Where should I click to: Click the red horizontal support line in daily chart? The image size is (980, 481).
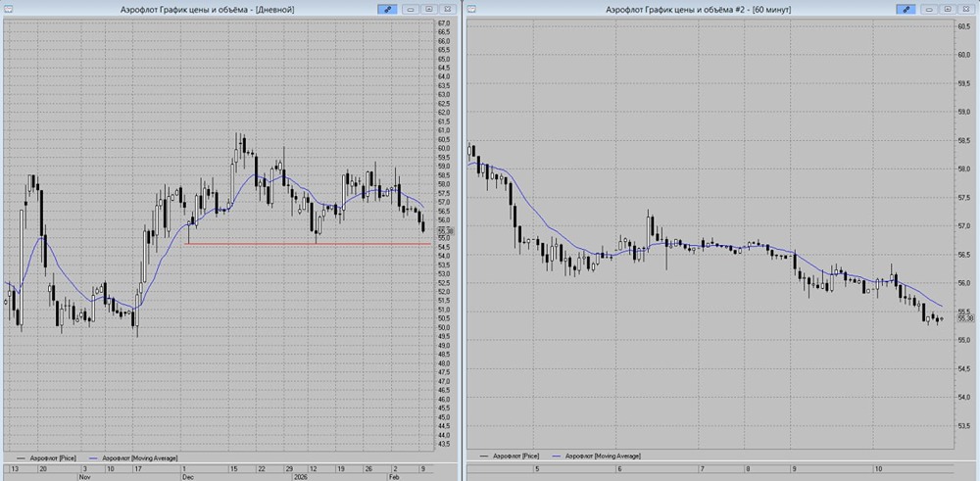(309, 244)
